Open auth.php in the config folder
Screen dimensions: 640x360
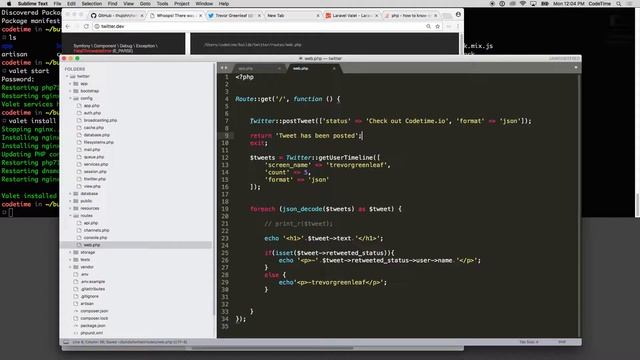92,113
